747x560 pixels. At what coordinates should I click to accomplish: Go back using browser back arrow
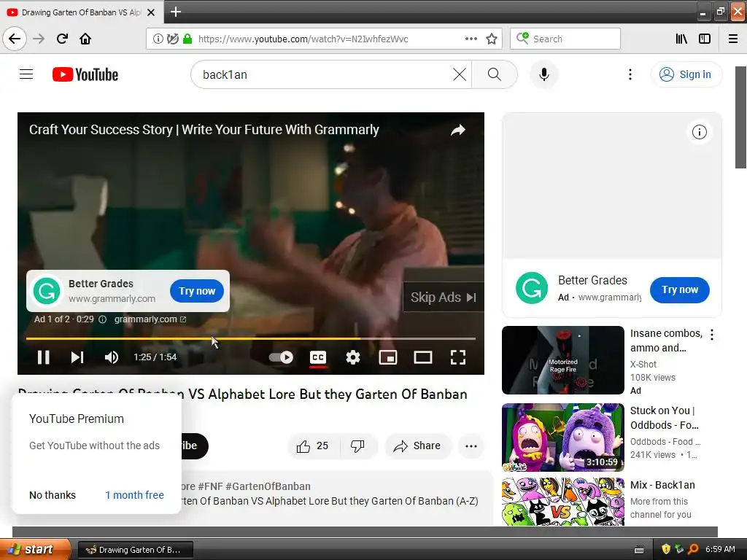click(15, 39)
